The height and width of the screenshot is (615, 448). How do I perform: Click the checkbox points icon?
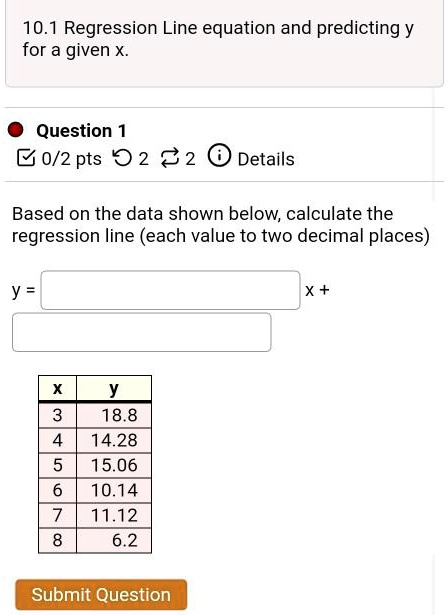25,158
